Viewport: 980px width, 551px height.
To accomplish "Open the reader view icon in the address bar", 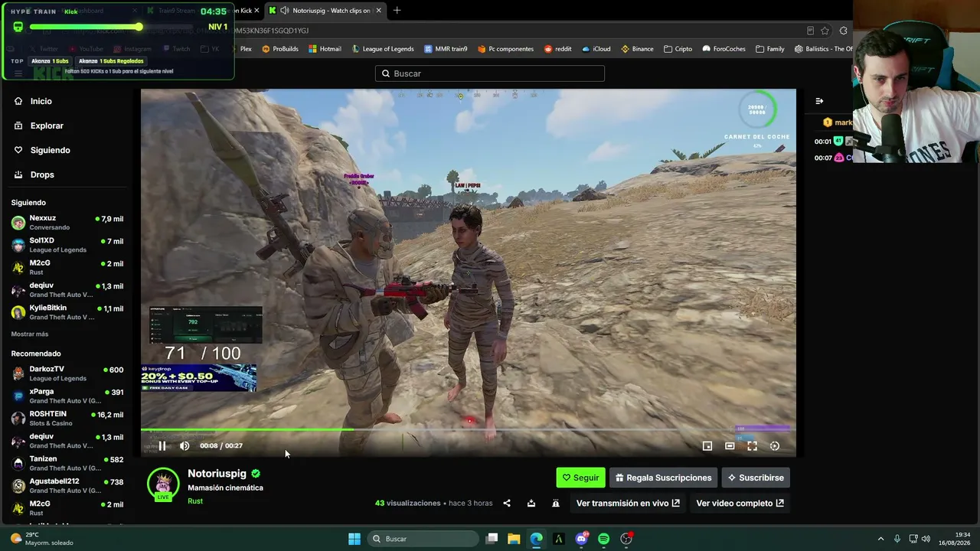I will tap(810, 31).
